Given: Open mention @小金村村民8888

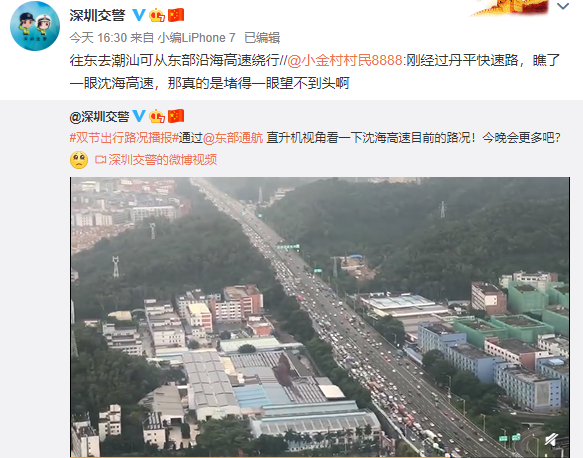Looking at the screenshot, I should (345, 60).
